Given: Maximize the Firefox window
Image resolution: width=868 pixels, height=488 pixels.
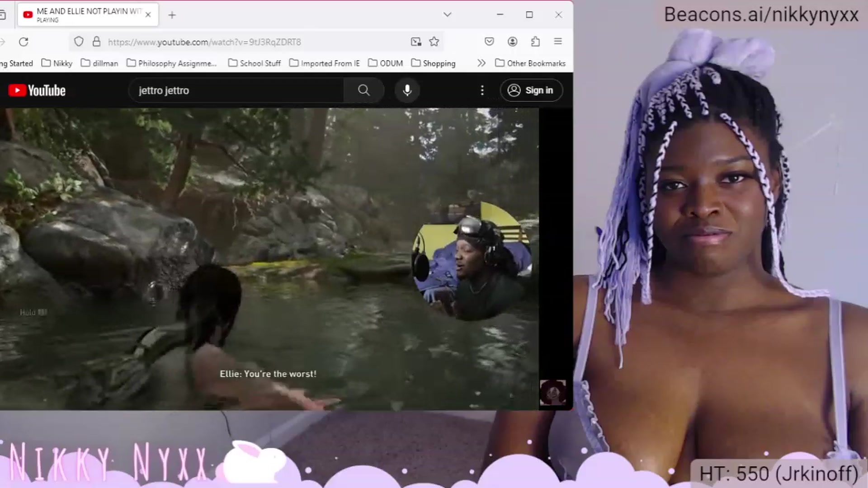Looking at the screenshot, I should click(x=529, y=14).
